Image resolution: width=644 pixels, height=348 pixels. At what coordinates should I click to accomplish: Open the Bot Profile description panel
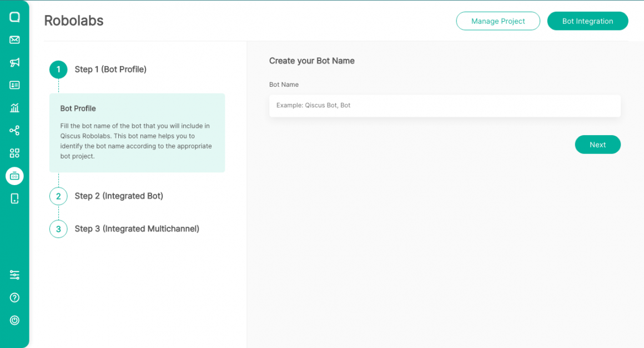pyautogui.click(x=137, y=132)
